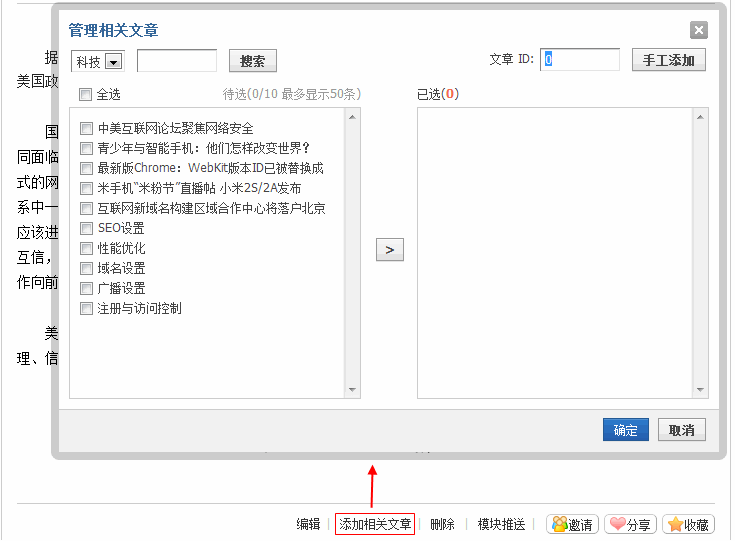
Task: Check 青少年与智能手机 article checkbox
Action: coord(86,149)
